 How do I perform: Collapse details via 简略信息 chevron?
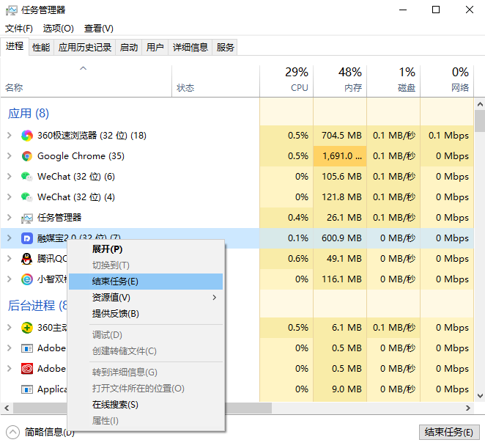(12, 432)
